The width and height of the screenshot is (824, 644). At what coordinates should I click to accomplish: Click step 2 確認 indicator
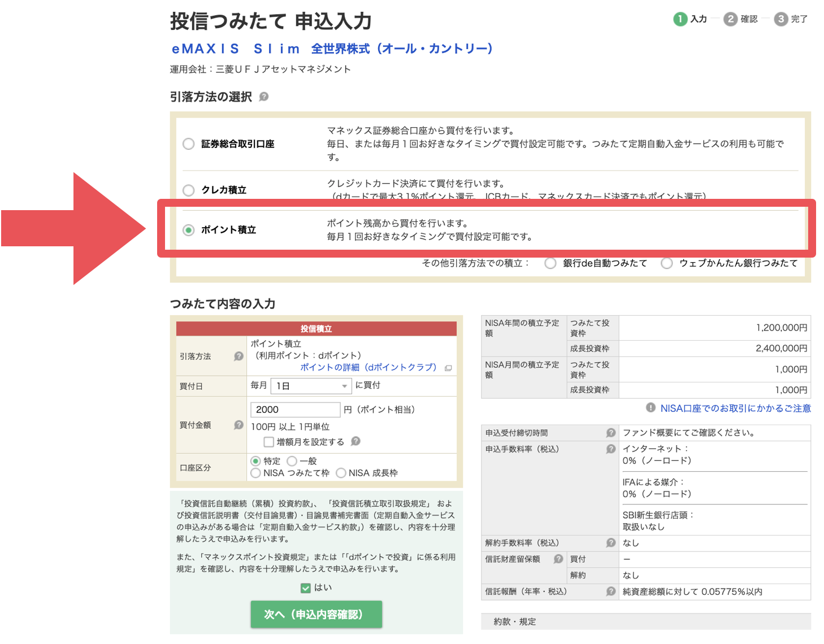point(740,19)
